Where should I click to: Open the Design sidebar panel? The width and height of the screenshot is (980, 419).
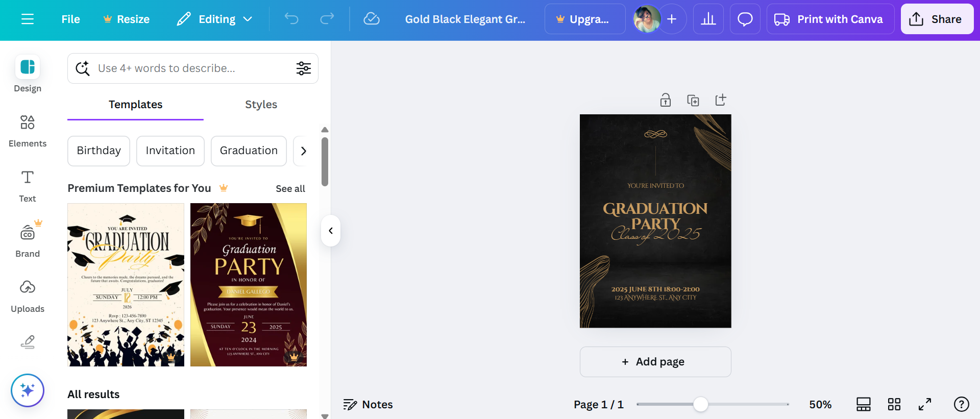click(28, 74)
